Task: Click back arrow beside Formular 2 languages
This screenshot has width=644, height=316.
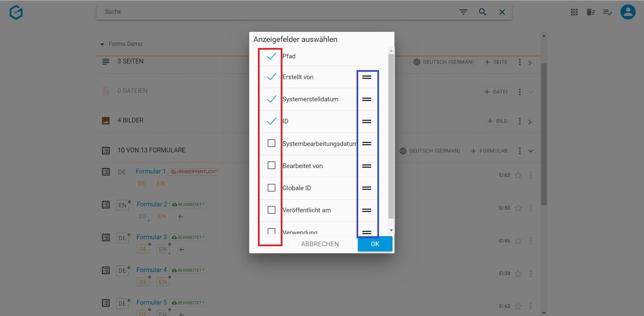Action: click(x=180, y=217)
